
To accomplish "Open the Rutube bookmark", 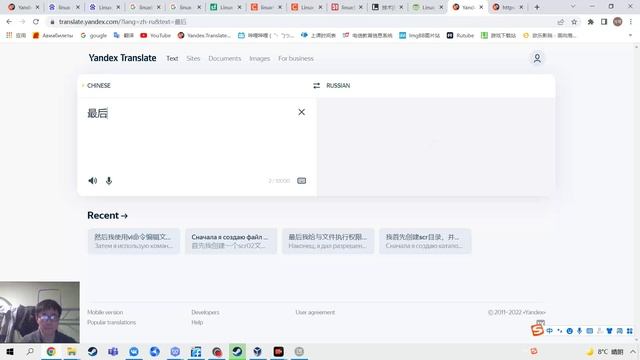I will coord(460,36).
